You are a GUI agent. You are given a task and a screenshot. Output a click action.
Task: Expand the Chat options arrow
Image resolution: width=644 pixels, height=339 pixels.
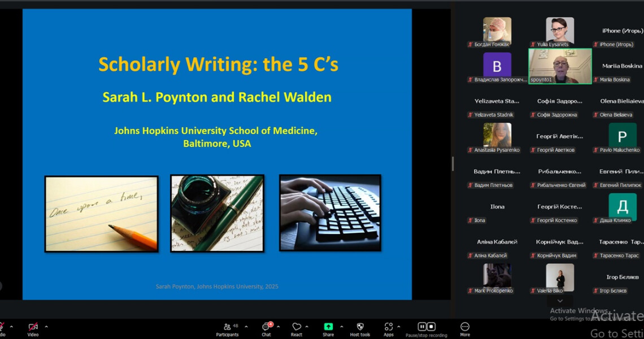[x=279, y=327]
